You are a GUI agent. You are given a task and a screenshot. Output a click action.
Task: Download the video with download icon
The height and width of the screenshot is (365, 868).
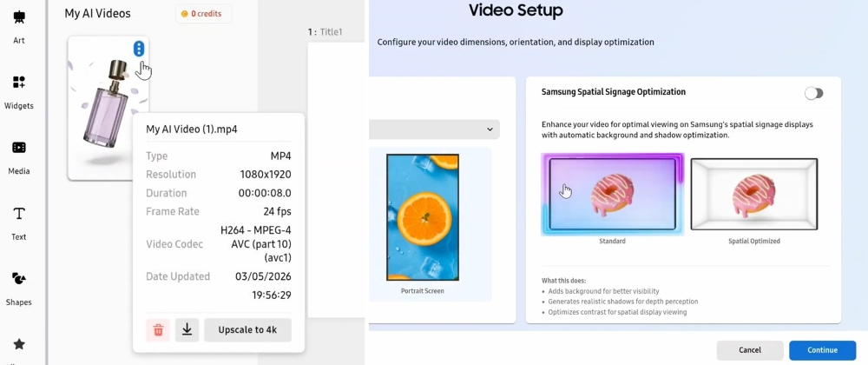[x=187, y=330]
